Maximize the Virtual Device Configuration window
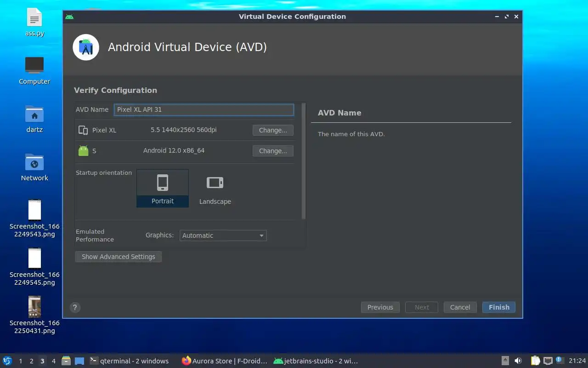 (x=507, y=17)
